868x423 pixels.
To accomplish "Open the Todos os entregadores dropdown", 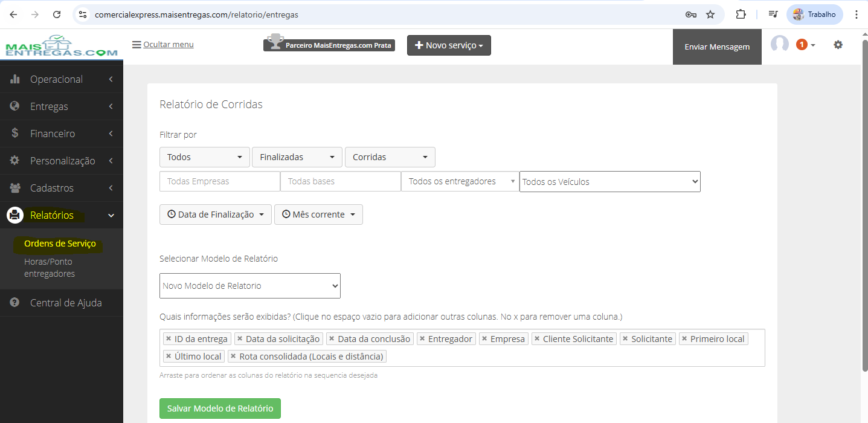I will (x=460, y=181).
